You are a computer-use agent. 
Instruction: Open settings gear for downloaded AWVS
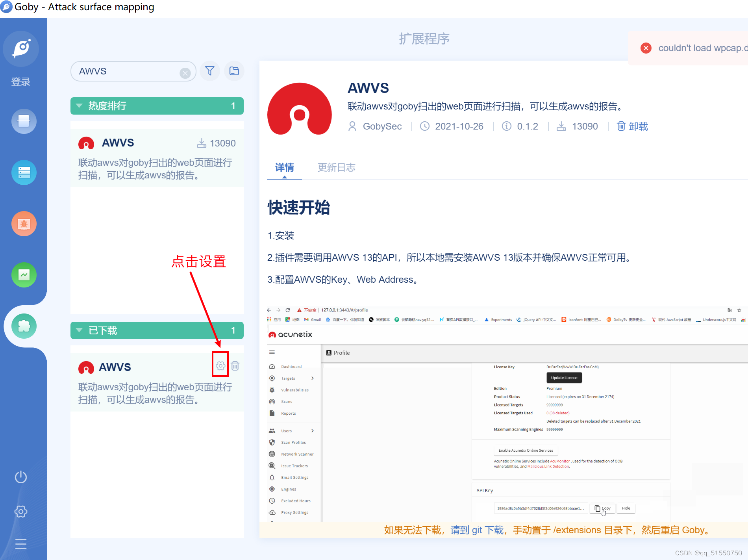pos(220,366)
